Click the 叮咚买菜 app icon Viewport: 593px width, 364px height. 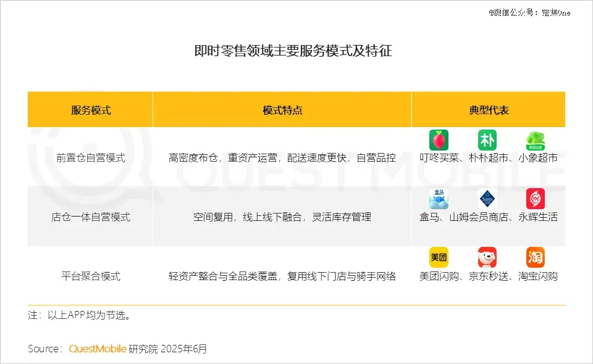pos(438,139)
